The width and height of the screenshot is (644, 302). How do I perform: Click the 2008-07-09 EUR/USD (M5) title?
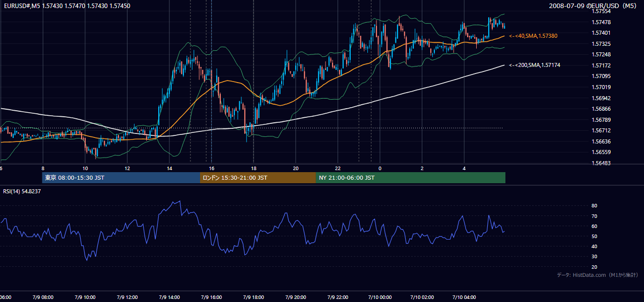[x=594, y=6]
